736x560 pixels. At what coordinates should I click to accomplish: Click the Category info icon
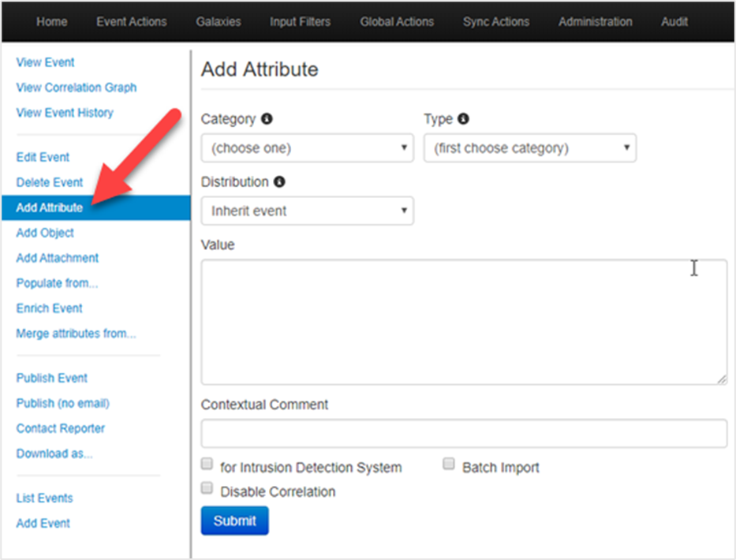pos(267,119)
